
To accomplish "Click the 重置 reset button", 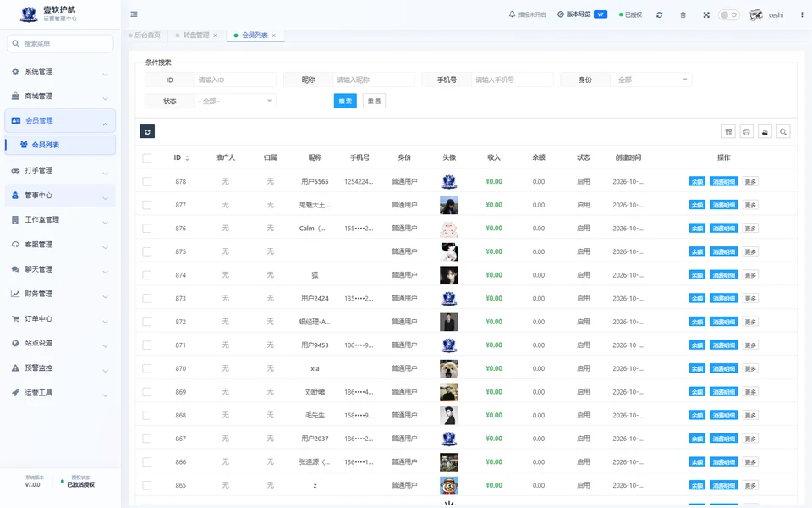I will 374,101.
